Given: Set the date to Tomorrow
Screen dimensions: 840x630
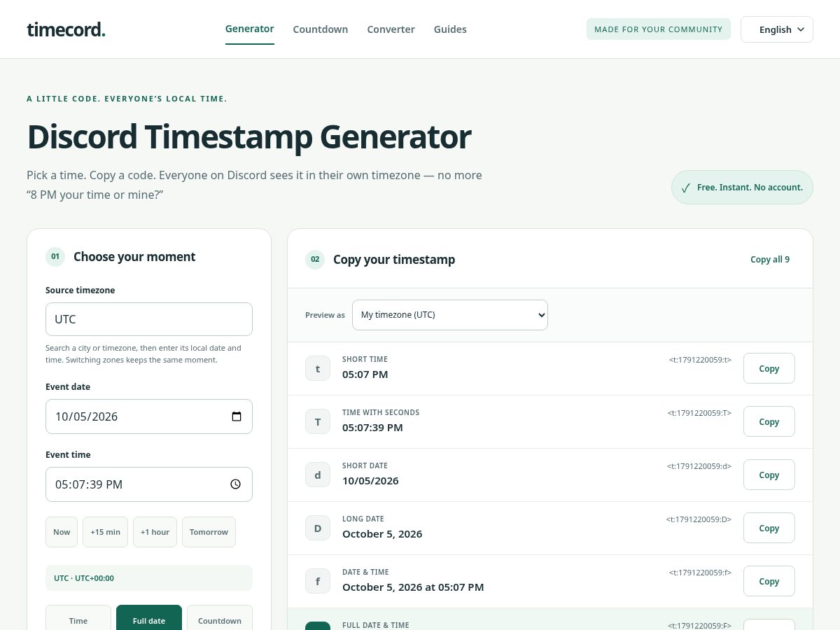Looking at the screenshot, I should [x=209, y=532].
